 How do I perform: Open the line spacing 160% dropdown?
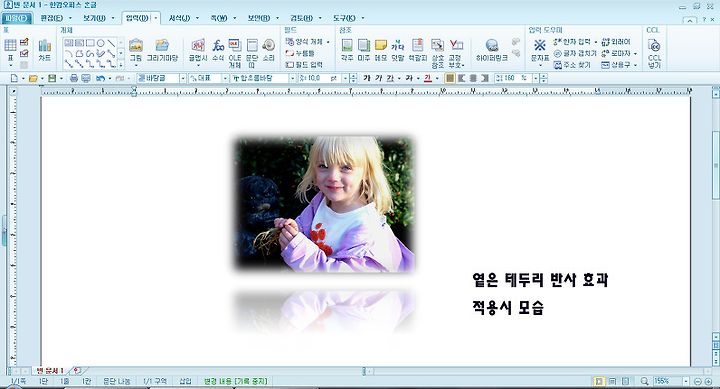coord(535,79)
